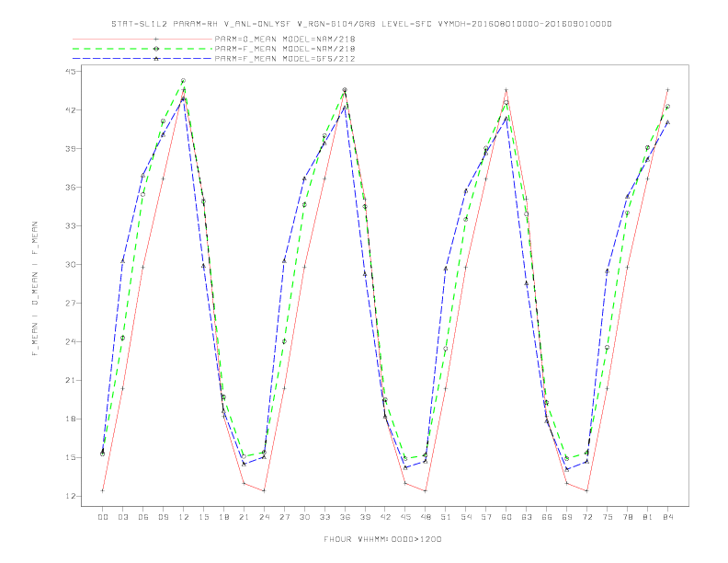Click x-axis forecast hour label 33
Screen dimensions: 728x563
(324, 517)
